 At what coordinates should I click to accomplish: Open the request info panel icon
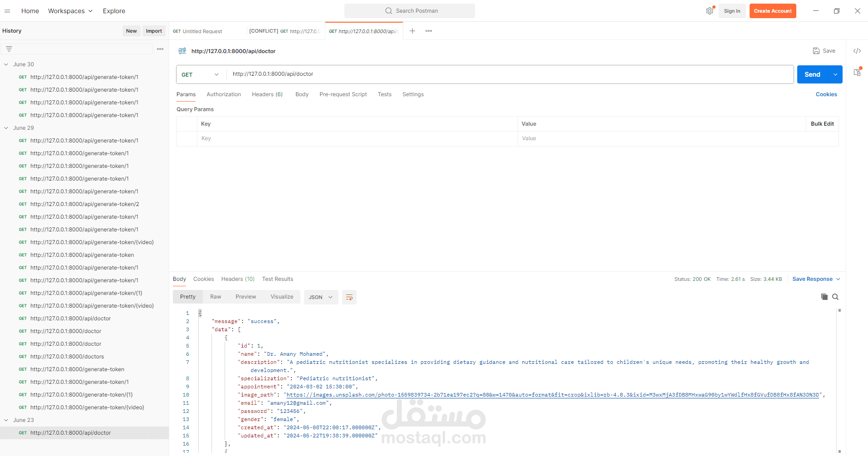(857, 72)
